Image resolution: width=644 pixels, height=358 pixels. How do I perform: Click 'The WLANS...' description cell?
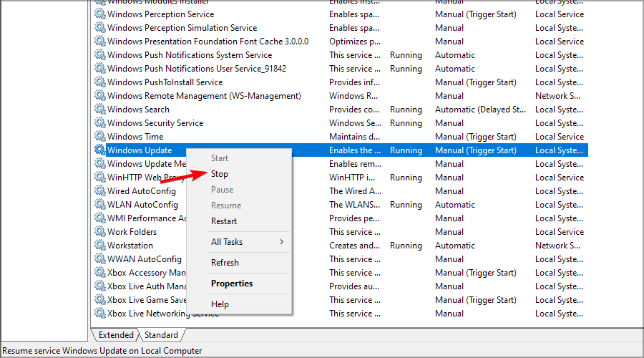[354, 205]
